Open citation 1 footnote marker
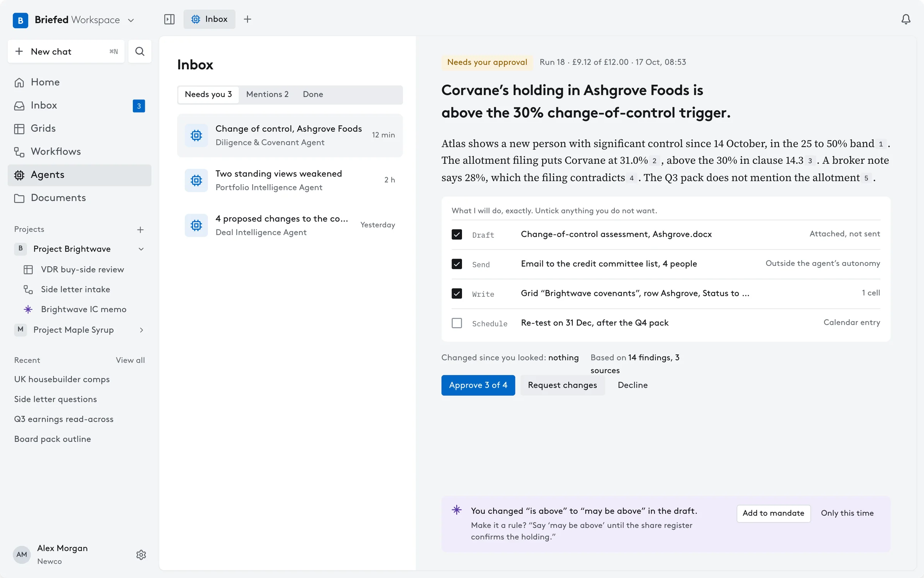Screen dimensions: 924x578 click(x=881, y=144)
